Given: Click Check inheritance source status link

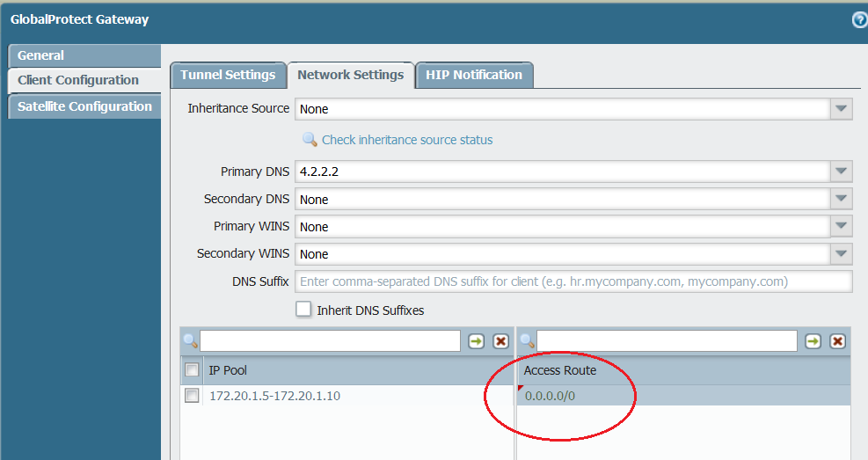Looking at the screenshot, I should (407, 140).
